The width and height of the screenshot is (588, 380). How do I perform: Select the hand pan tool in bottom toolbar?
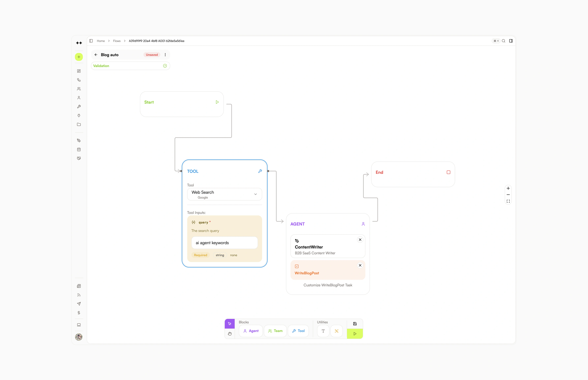[229, 334]
